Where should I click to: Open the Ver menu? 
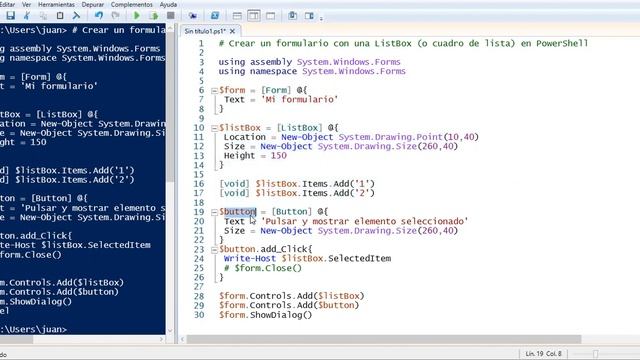(27, 4)
